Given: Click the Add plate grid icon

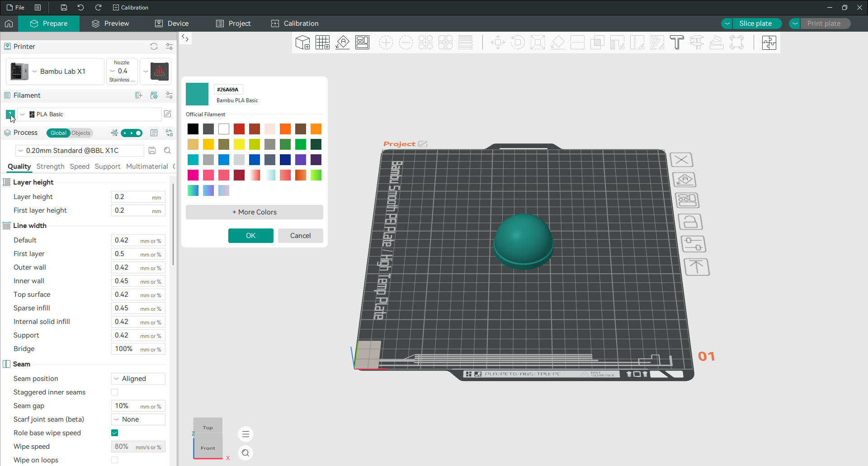Looking at the screenshot, I should pos(323,43).
